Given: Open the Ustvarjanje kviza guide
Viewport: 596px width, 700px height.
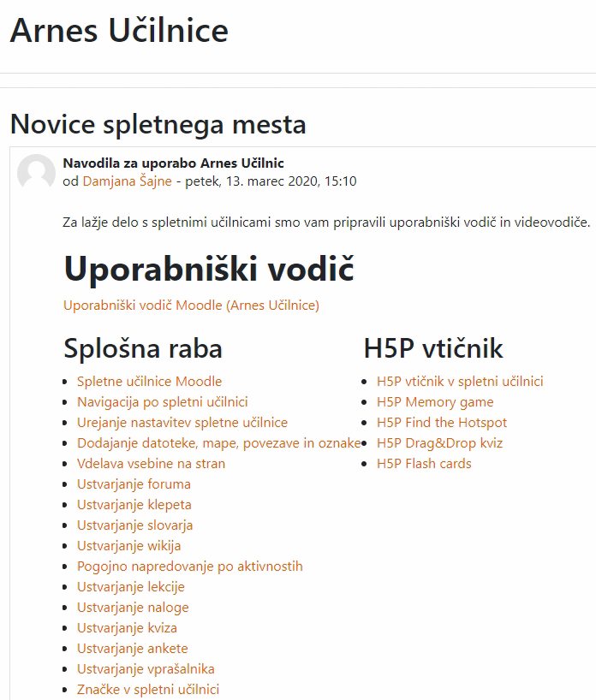Looking at the screenshot, I should [127, 627].
